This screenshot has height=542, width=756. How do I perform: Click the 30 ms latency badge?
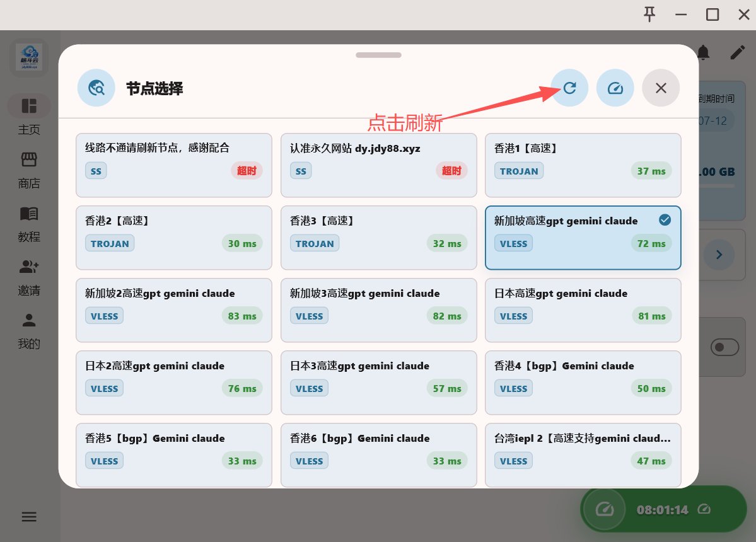(x=242, y=243)
